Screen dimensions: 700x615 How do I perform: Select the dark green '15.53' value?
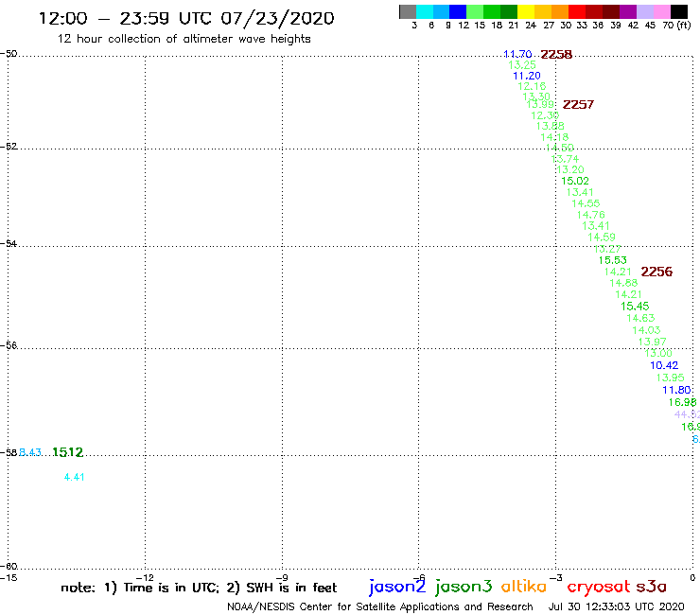tap(613, 260)
